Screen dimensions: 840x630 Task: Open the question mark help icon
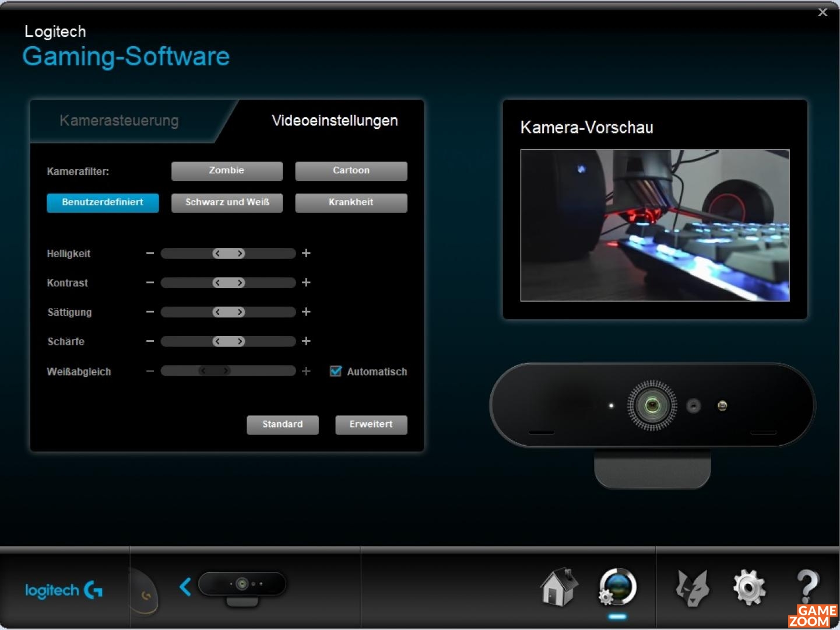pyautogui.click(x=807, y=586)
